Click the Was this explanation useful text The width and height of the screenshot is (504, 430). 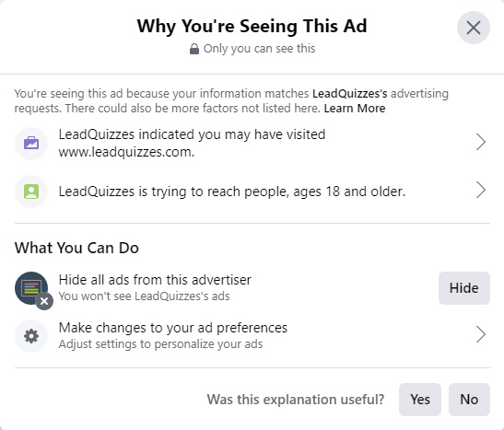point(296,400)
